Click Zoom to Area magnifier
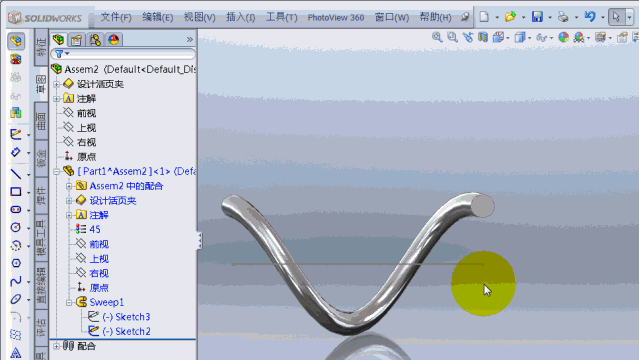 [x=452, y=38]
